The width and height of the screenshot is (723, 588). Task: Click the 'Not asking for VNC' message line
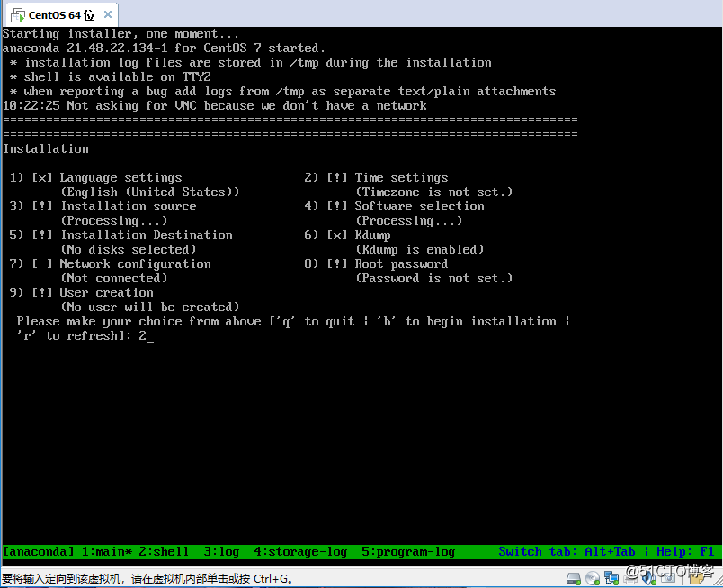pyautogui.click(x=215, y=105)
